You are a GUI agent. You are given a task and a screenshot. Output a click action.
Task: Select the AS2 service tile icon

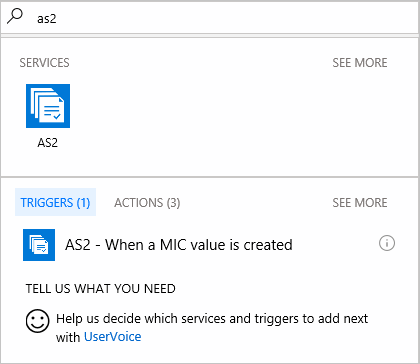pyautogui.click(x=48, y=106)
